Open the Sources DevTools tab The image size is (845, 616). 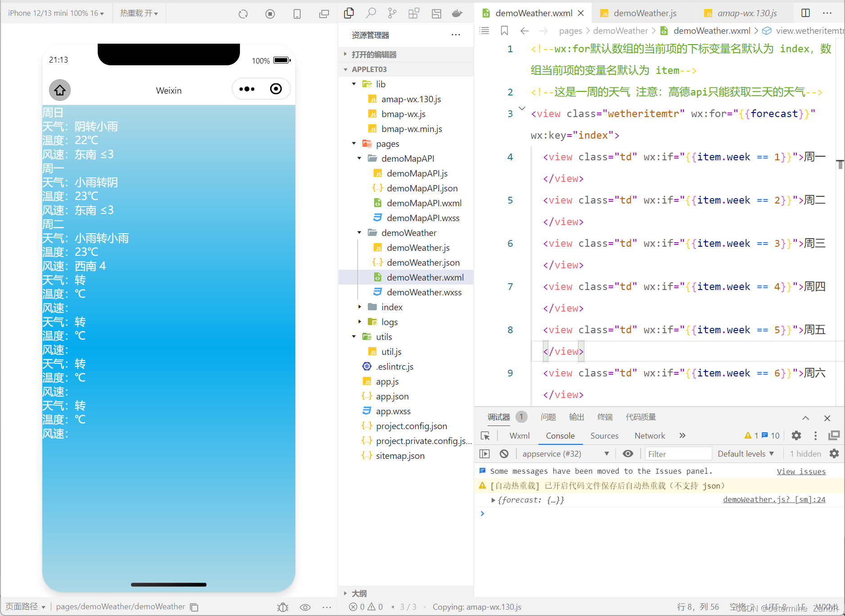(604, 436)
